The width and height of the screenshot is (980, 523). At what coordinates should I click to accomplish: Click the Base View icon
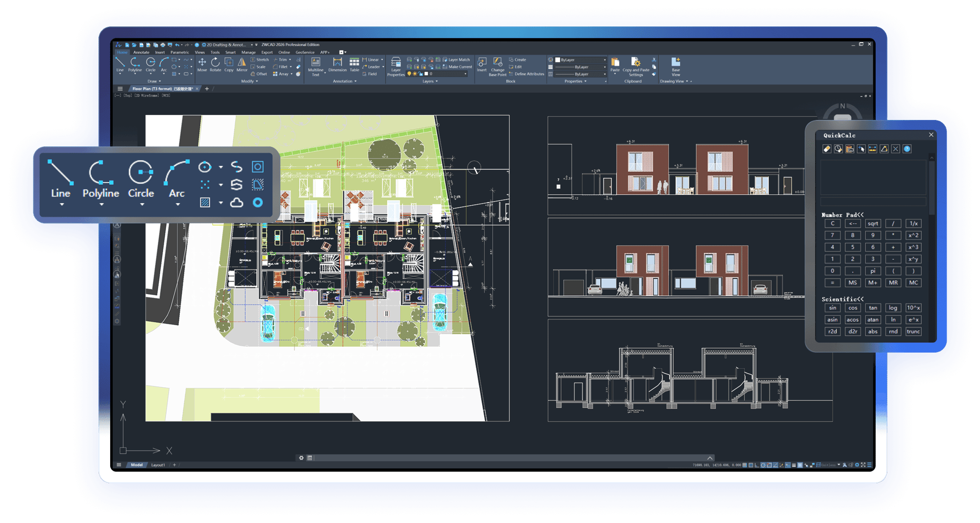676,66
